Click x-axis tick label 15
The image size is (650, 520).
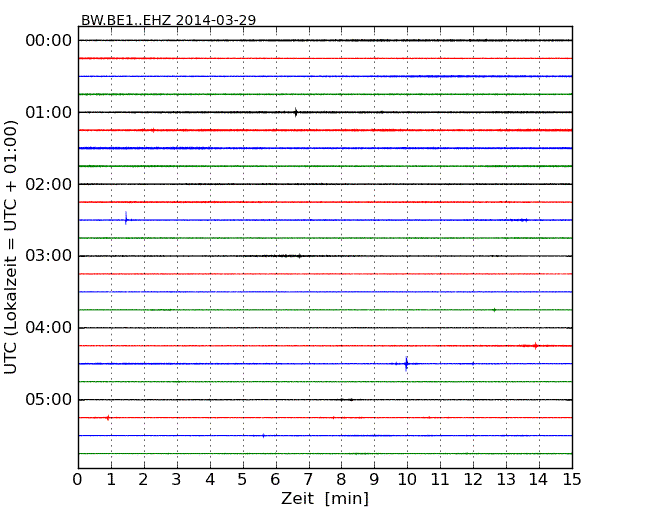(572, 480)
